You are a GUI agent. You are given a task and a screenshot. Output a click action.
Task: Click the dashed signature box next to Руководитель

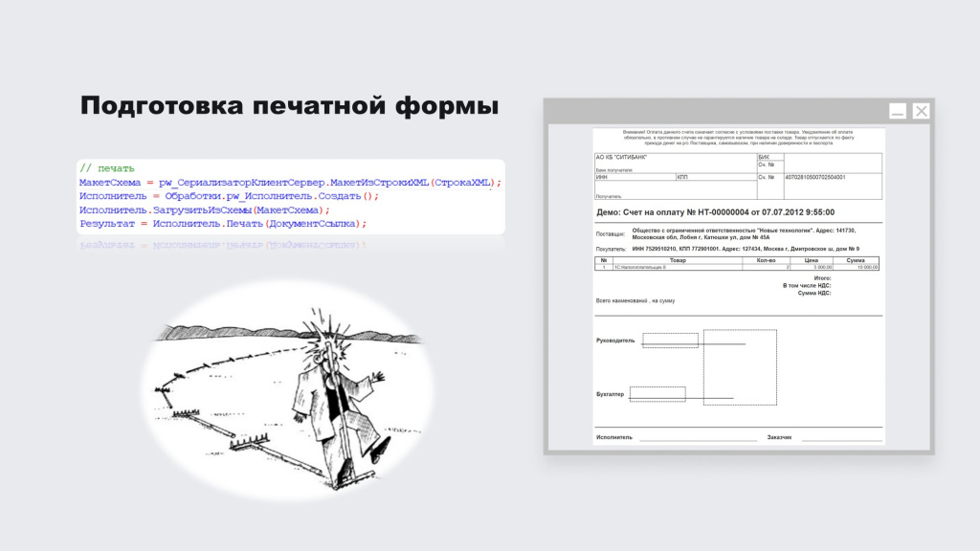pos(670,340)
